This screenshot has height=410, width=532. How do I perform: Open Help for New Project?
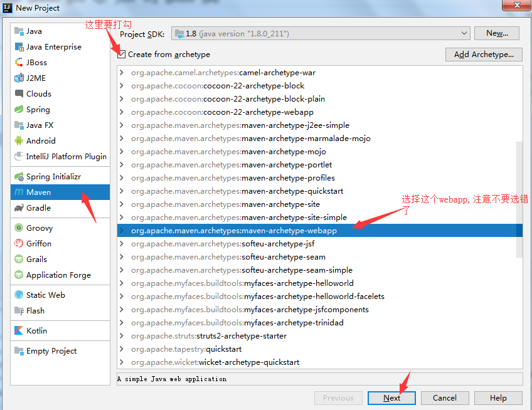coord(498,398)
